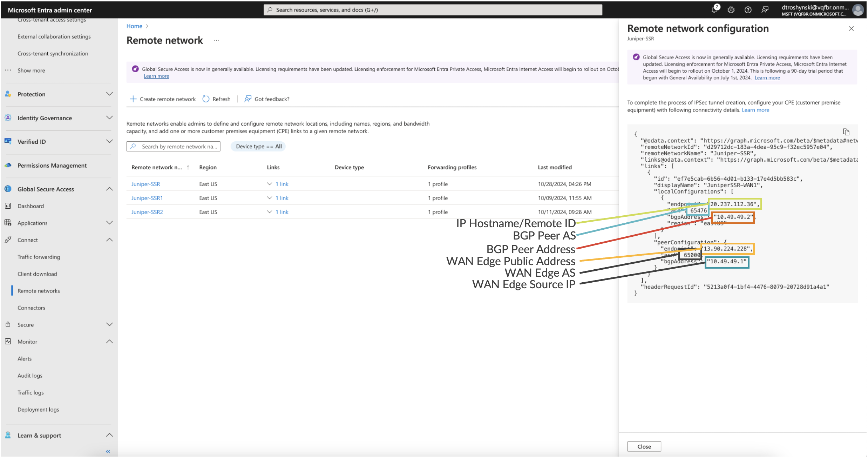Click the Close button in panel
The height and width of the screenshot is (458, 868).
[x=644, y=446]
